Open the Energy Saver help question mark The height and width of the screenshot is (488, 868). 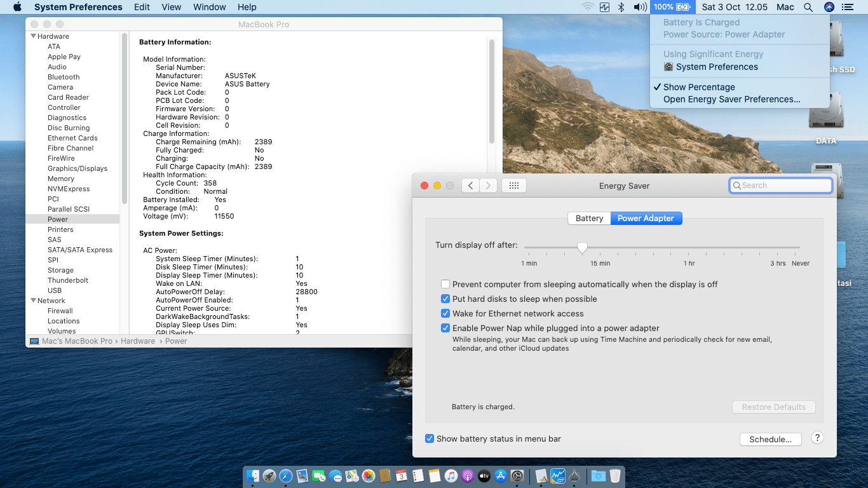(818, 438)
